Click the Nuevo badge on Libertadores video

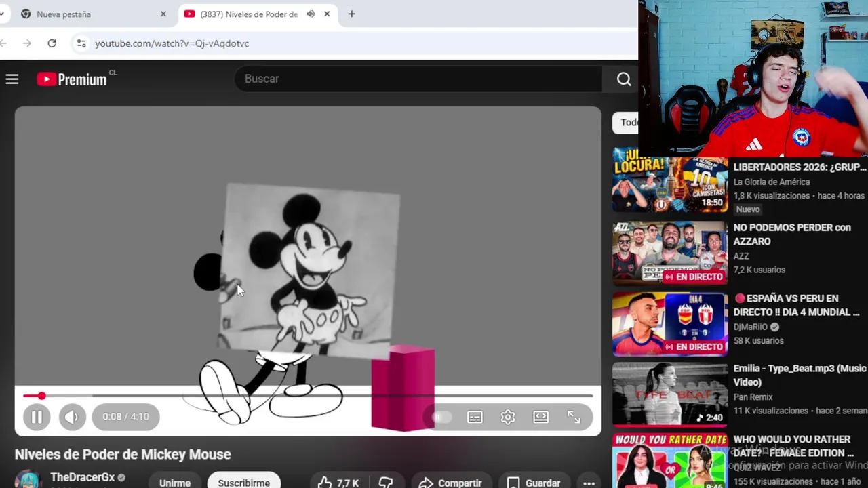(748, 209)
